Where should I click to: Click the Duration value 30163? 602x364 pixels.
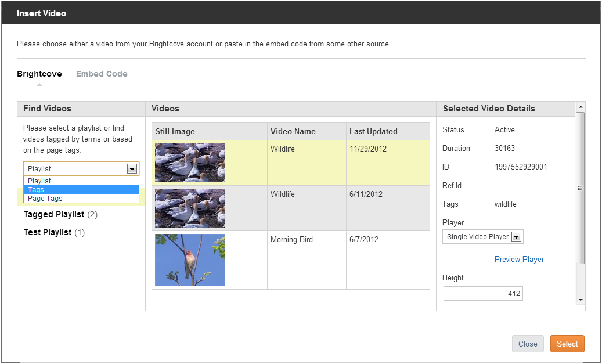pos(504,149)
